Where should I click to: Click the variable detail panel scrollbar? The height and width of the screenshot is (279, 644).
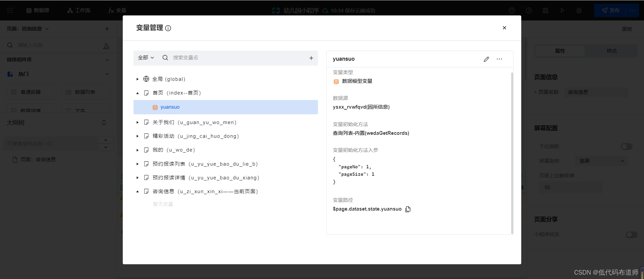coord(512,153)
